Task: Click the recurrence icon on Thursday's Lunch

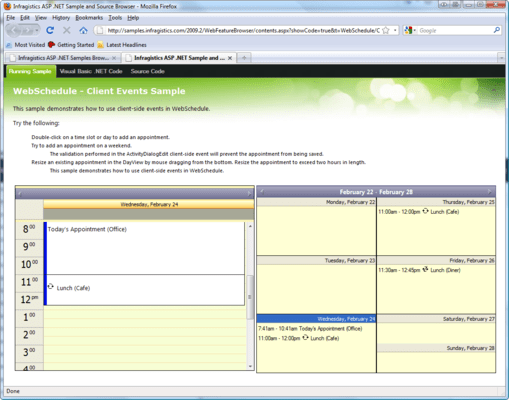Action: click(425, 211)
